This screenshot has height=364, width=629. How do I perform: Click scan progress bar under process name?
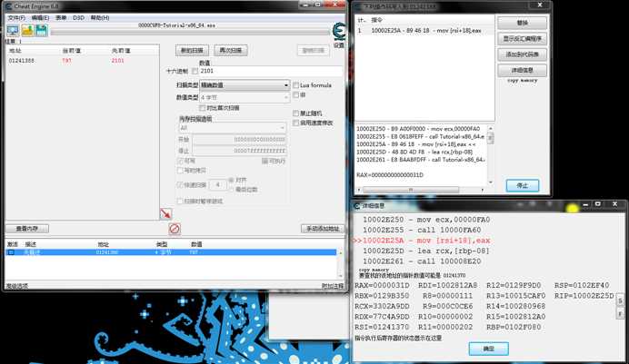190,32
